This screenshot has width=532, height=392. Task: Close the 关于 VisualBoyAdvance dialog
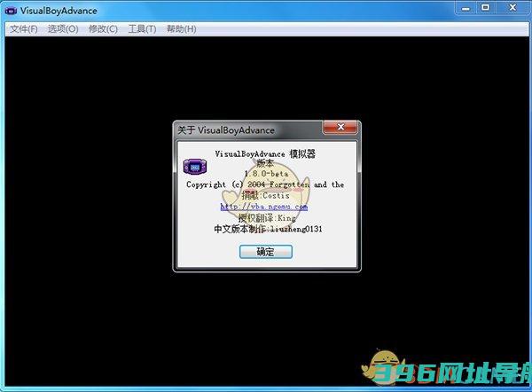[x=340, y=127]
